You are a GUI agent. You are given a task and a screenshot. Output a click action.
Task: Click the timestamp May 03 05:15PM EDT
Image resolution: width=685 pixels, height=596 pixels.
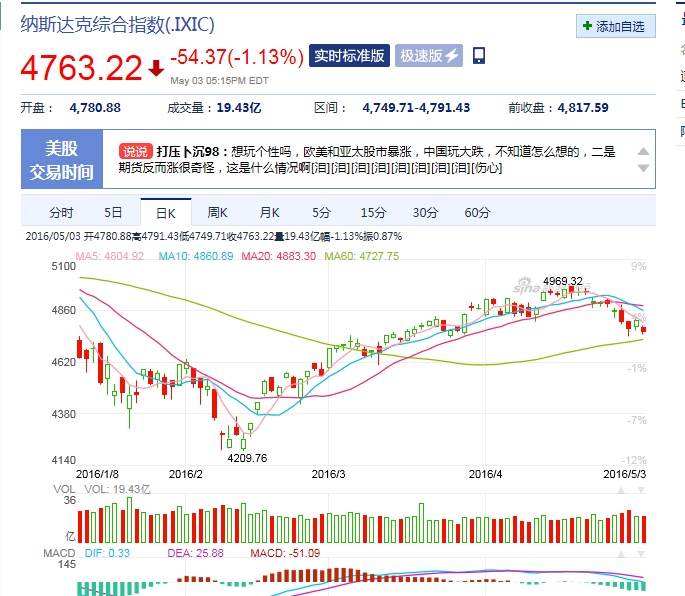coord(219,81)
